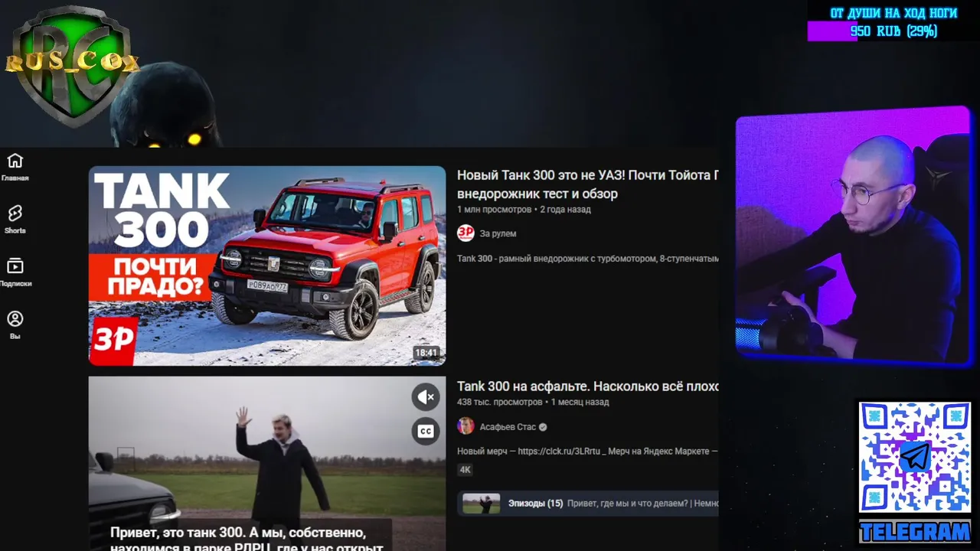Expand the Эпизоды (15) chapters row
980x551 pixels.
pos(588,504)
